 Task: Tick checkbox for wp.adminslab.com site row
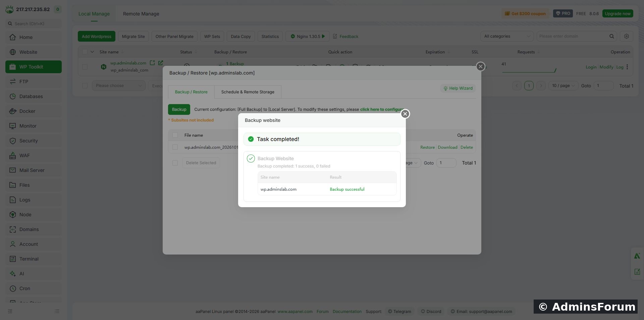pyautogui.click(x=85, y=67)
